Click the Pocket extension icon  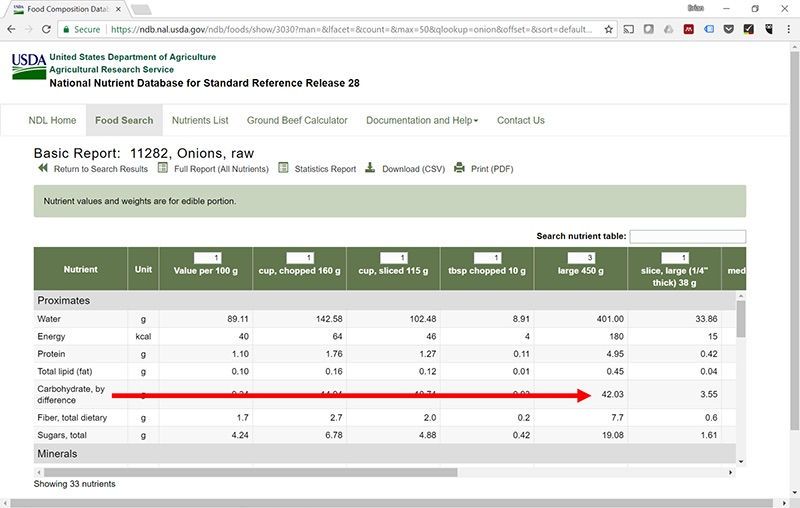729,30
